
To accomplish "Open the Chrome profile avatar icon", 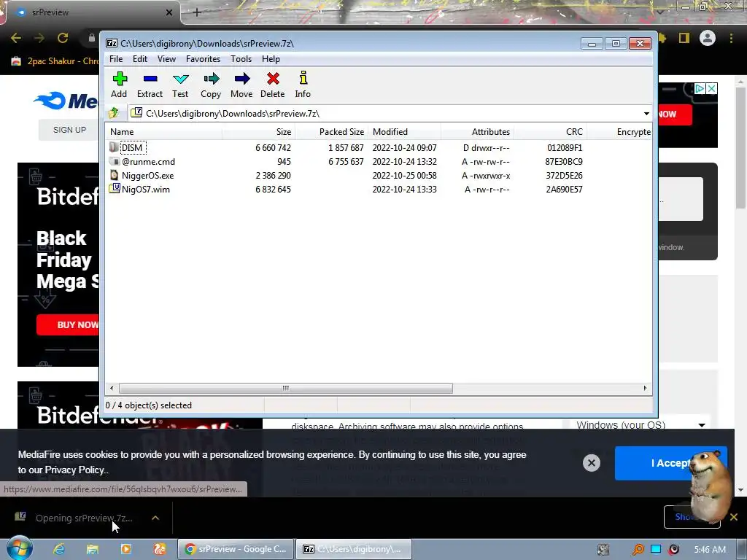I will [708, 38].
